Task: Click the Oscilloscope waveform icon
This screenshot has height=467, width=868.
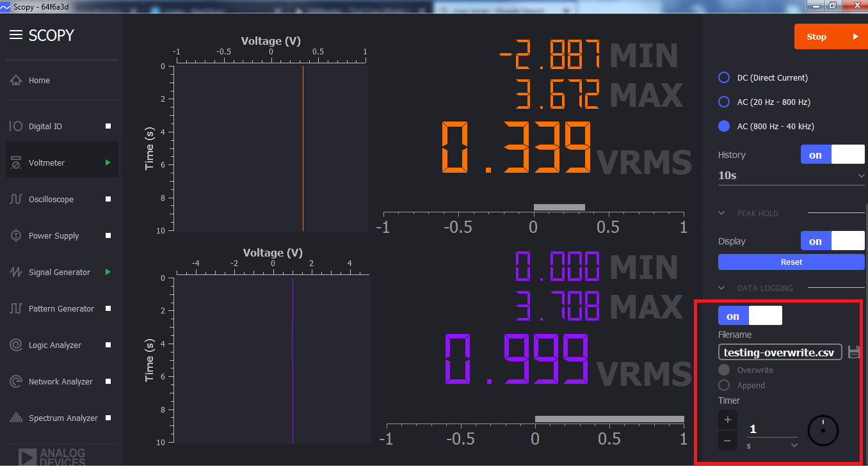Action: click(16, 200)
